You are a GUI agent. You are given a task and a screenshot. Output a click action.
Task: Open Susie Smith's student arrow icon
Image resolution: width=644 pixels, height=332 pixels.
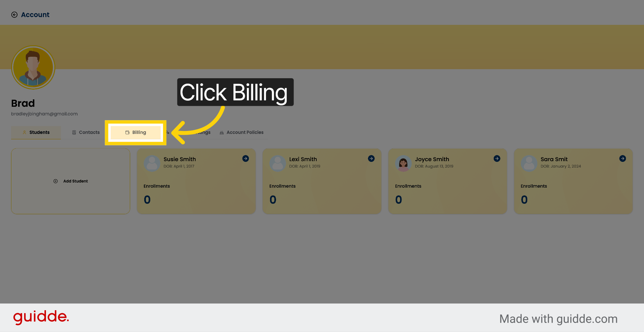246,158
